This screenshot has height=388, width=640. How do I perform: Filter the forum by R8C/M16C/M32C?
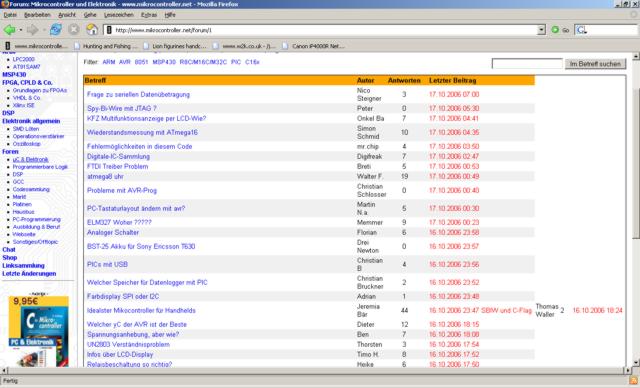tap(203, 62)
